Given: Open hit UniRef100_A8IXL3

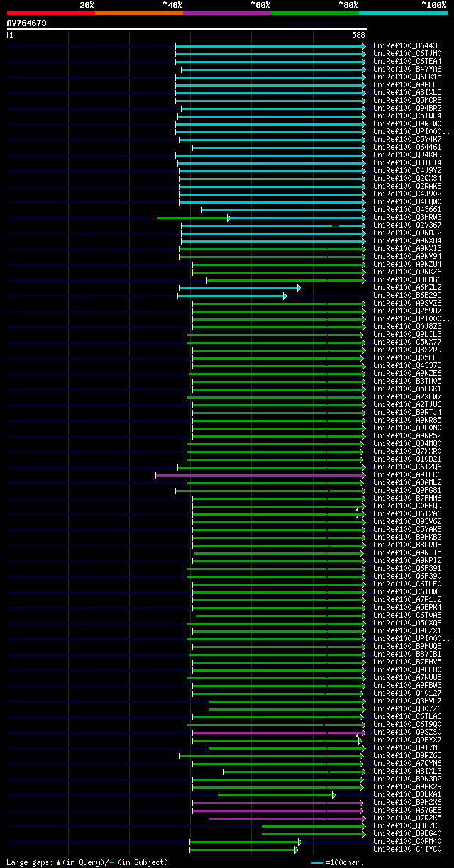Looking at the screenshot, I should [408, 771].
